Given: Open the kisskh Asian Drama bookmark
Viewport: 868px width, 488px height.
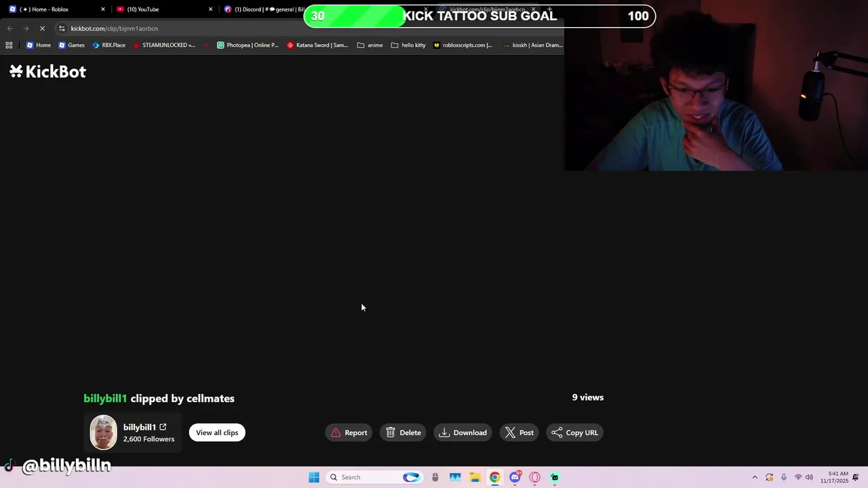Looking at the screenshot, I should 532,45.
